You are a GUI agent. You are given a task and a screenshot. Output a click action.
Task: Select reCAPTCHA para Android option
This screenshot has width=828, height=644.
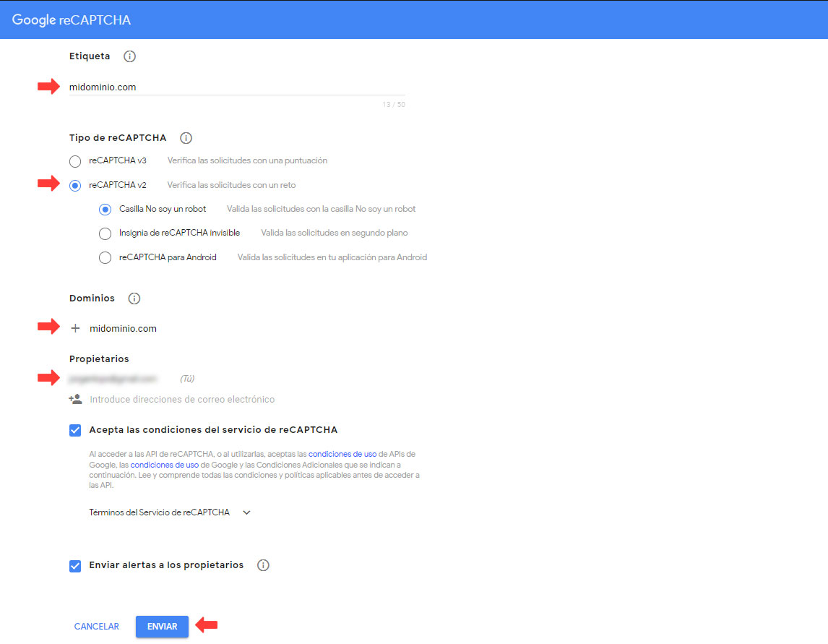click(x=105, y=258)
